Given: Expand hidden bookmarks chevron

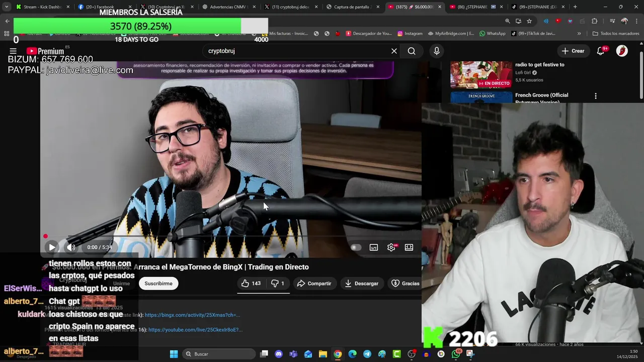Looking at the screenshot, I should (579, 34).
